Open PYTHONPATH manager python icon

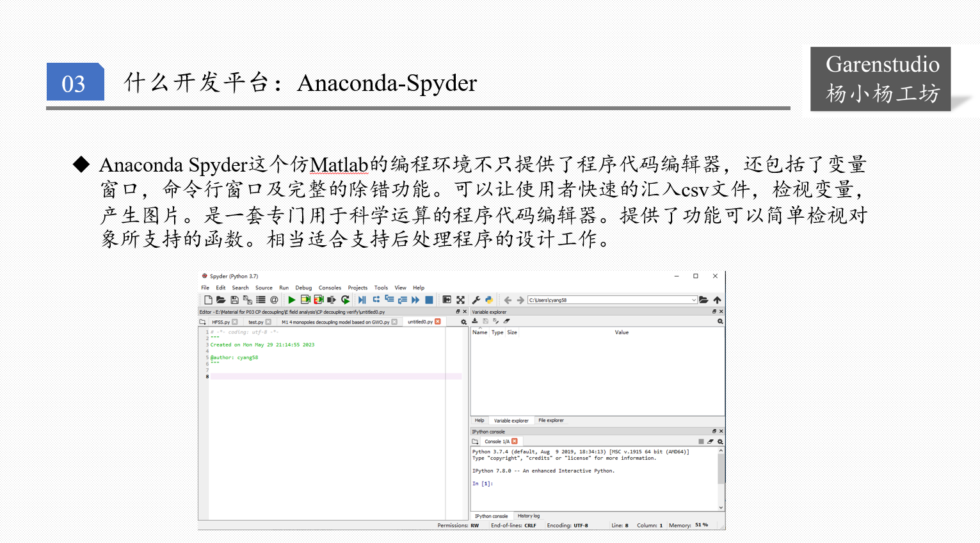click(x=489, y=300)
